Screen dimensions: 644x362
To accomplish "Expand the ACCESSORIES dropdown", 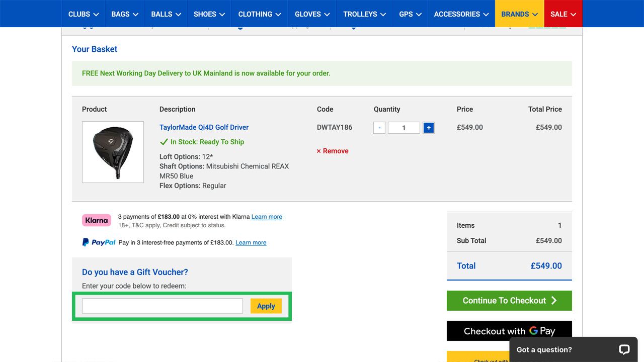I will (x=461, y=14).
